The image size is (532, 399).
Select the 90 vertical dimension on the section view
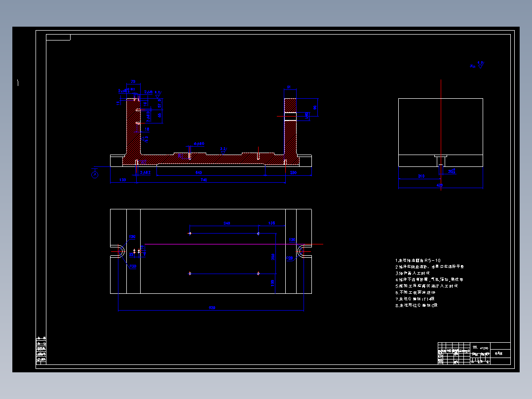[315, 108]
